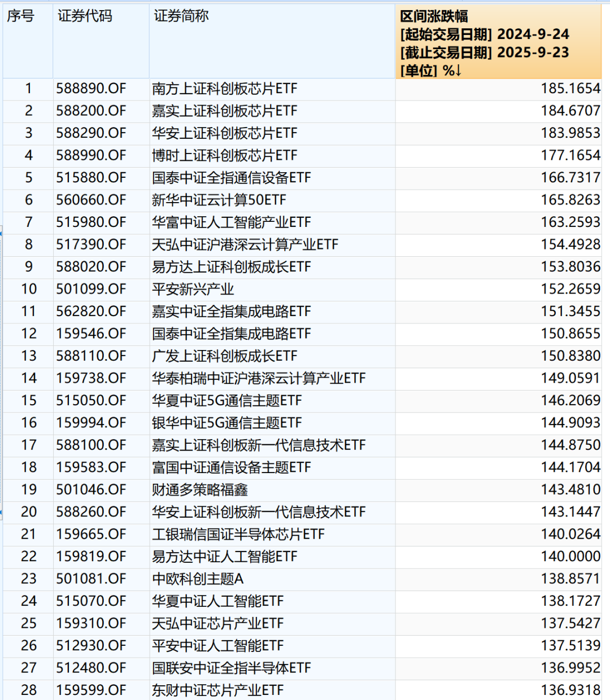Select code 159310.OF
The image size is (610, 700).
point(91,624)
